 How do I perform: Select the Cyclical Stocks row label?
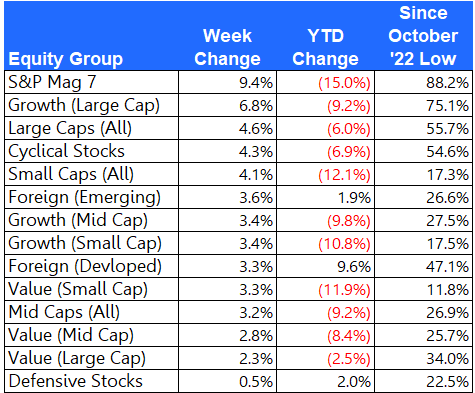[66, 151]
